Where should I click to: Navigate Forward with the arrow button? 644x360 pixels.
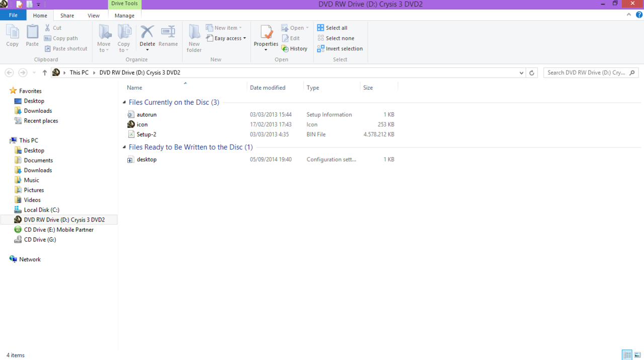(23, 73)
